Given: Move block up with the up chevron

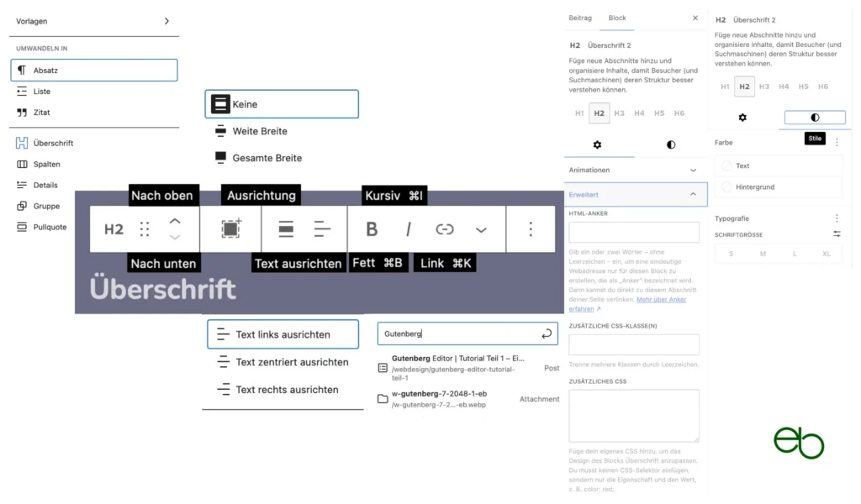Looking at the screenshot, I should click(175, 221).
